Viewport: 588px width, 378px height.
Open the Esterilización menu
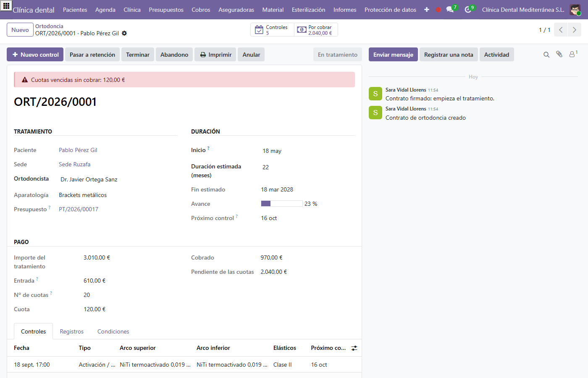(309, 10)
